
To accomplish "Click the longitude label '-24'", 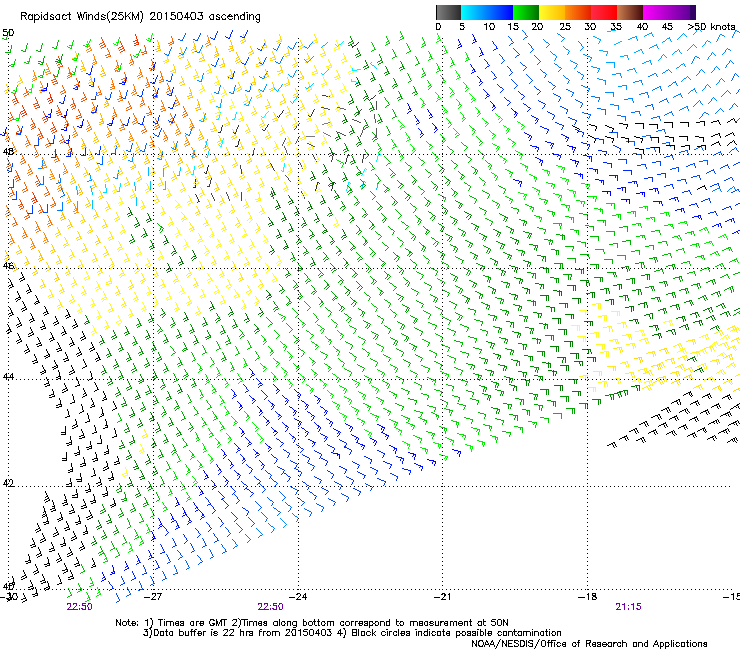I will 298,596.
